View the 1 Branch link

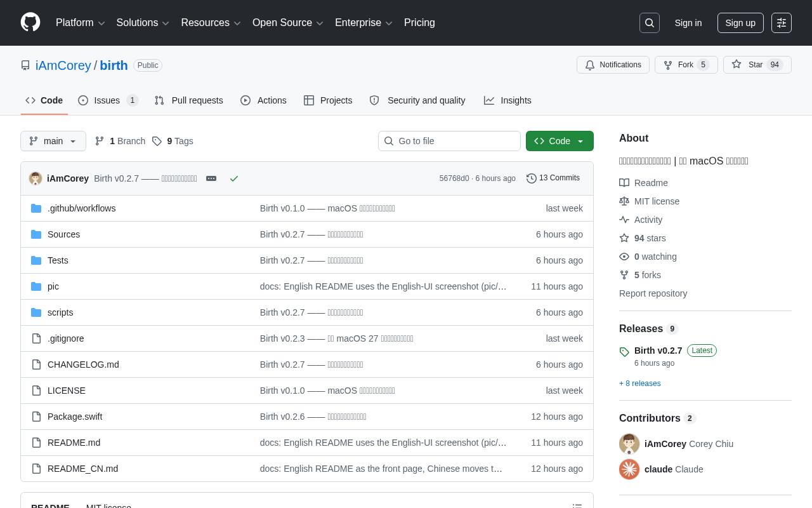120,141
